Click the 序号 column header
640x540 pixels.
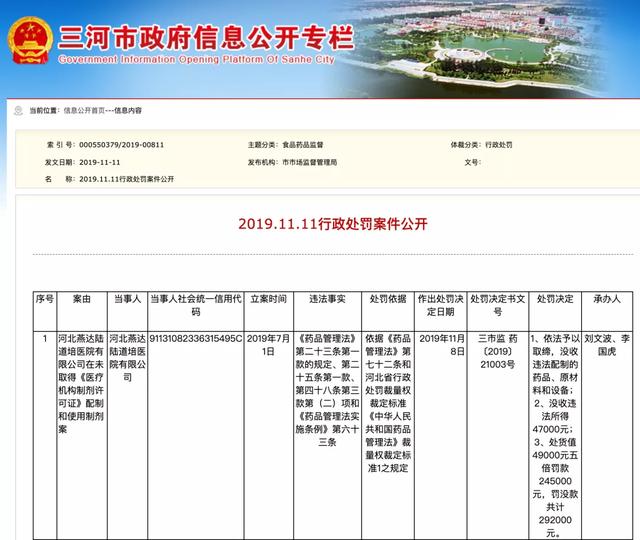[x=44, y=299]
